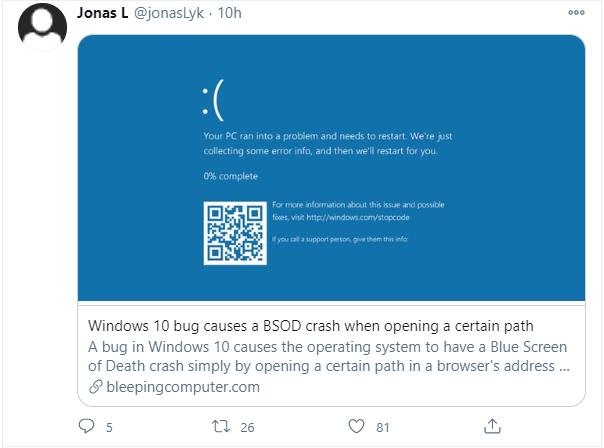This screenshot has width=604, height=448.
Task: Open the tweet via the 10h timestamp
Action: coord(230,13)
